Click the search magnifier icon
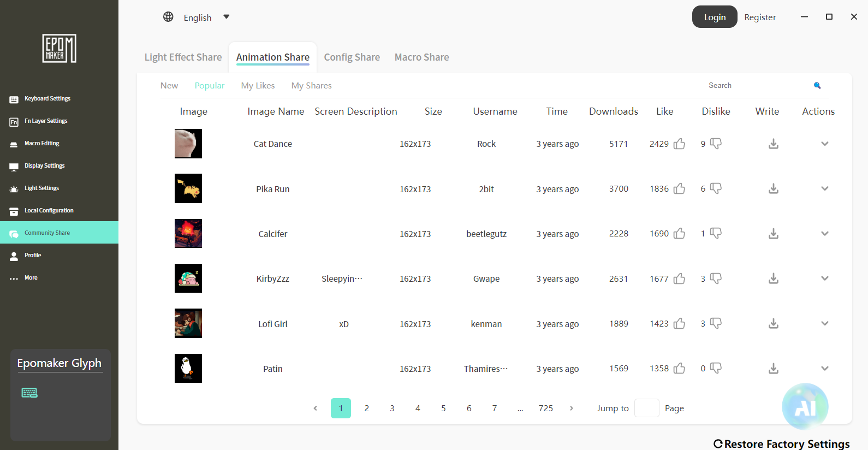Viewport: 868px width, 450px height. (x=817, y=85)
